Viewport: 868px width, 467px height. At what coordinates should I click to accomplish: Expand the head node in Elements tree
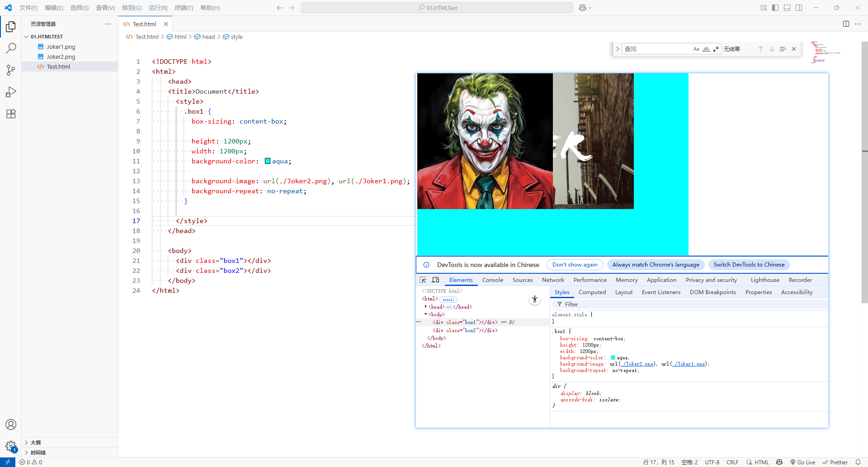click(x=426, y=307)
